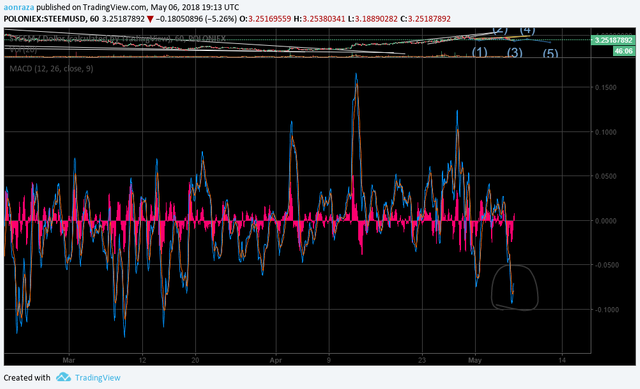Click the May date label on the time axis

tap(475, 360)
